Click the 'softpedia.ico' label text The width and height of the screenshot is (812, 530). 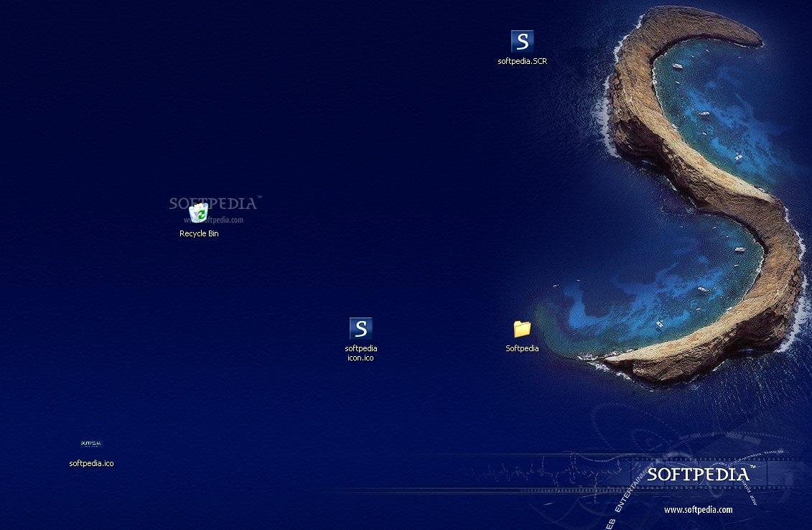pos(91,464)
